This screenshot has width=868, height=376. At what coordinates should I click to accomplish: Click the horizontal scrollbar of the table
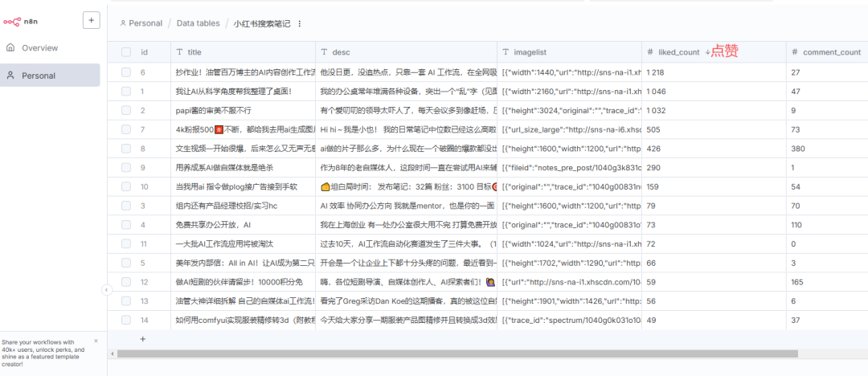[x=457, y=354]
